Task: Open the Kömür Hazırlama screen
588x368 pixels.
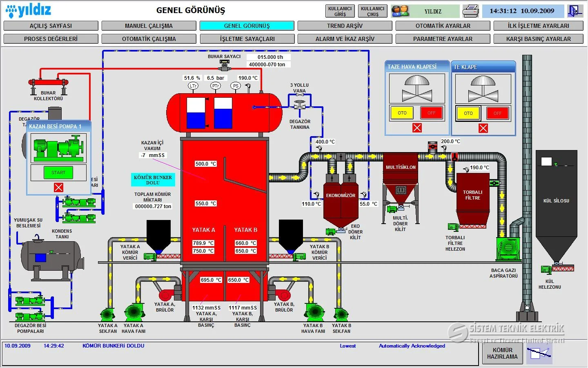Action: coord(502,353)
